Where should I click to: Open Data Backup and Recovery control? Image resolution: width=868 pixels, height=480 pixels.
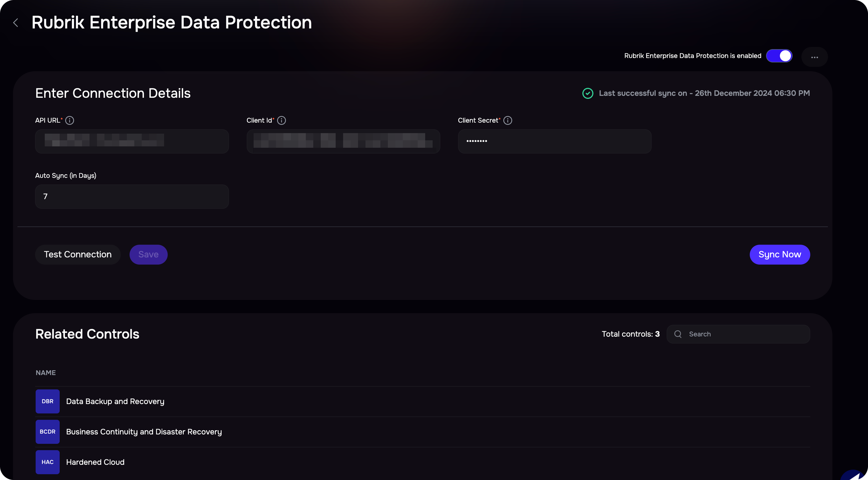115,402
